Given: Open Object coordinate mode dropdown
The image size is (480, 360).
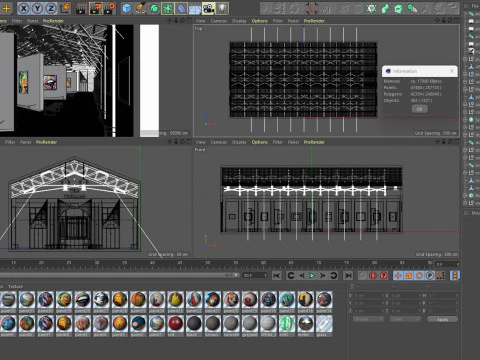Looking at the screenshot, I should click(368, 319).
